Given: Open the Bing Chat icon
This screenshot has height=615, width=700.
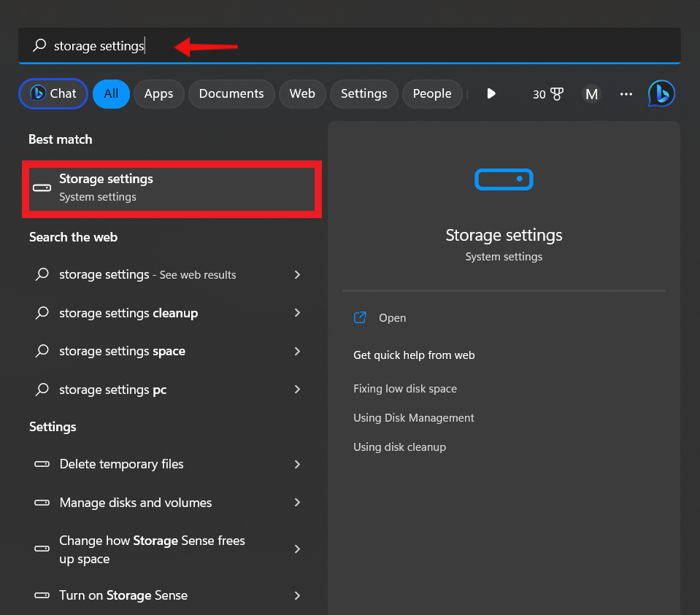Looking at the screenshot, I should pyautogui.click(x=661, y=93).
